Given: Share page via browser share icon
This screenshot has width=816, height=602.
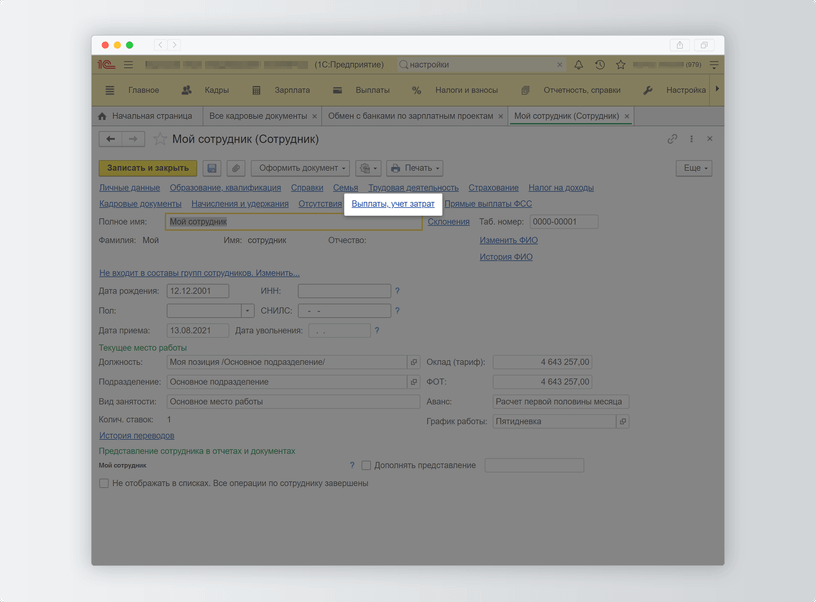Looking at the screenshot, I should point(680,45).
